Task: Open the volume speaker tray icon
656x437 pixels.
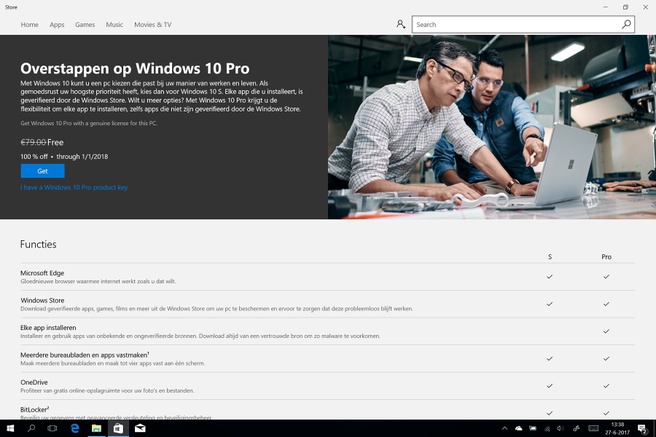Action: [x=561, y=428]
